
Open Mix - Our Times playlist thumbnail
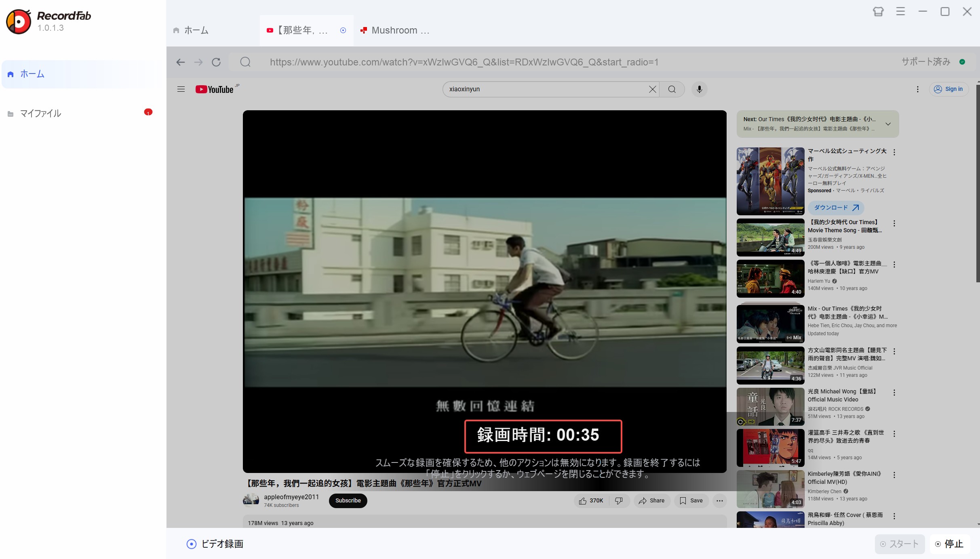[771, 323]
